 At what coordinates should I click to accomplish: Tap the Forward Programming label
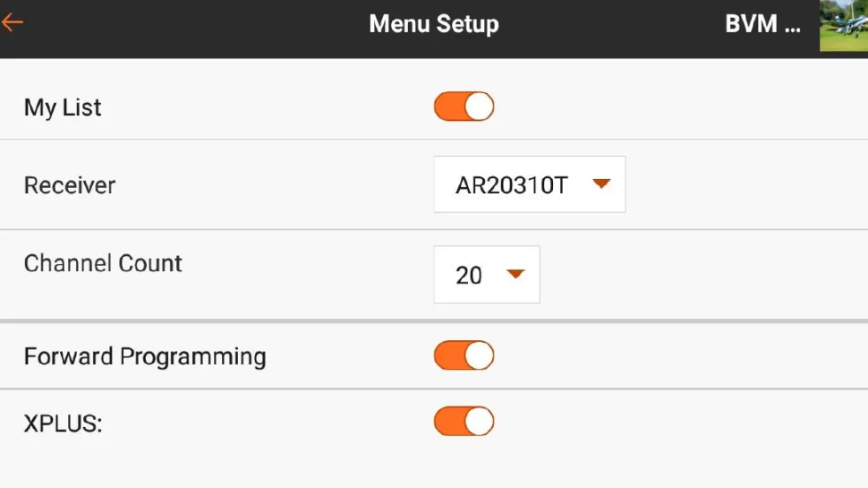pos(145,356)
